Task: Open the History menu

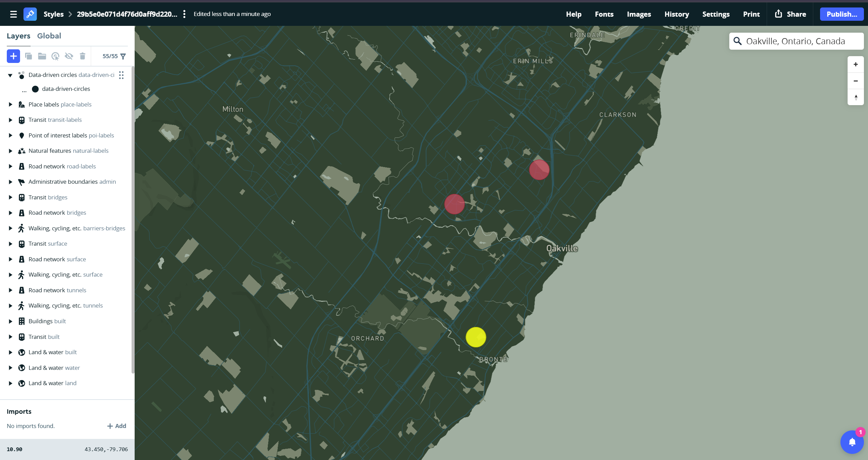Action: click(676, 14)
